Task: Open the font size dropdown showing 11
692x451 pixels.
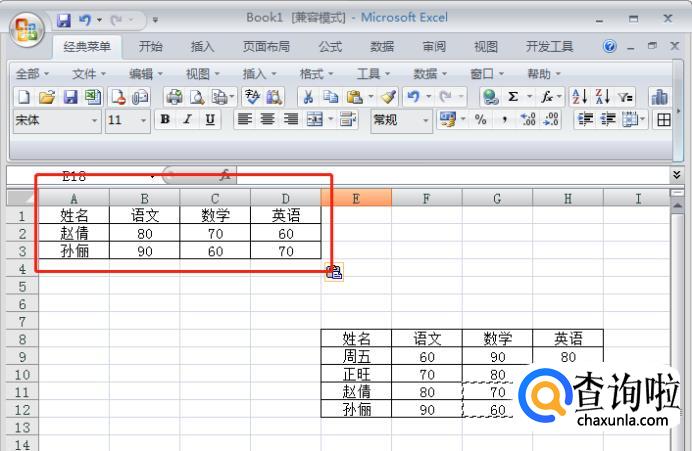Action: pyautogui.click(x=143, y=120)
